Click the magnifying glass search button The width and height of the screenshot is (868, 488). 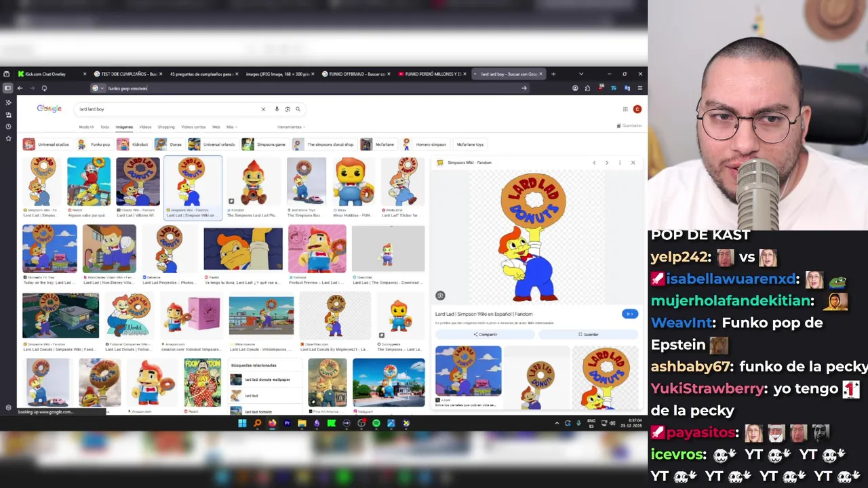click(x=298, y=109)
